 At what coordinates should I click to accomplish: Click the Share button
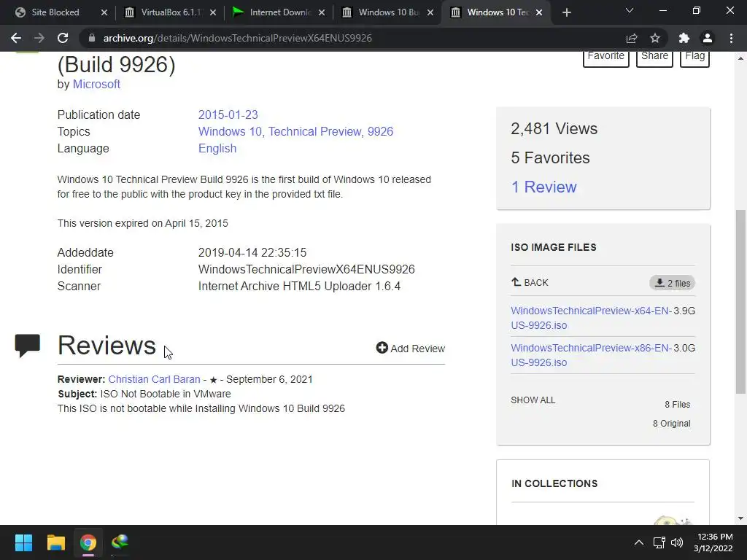pos(654,58)
